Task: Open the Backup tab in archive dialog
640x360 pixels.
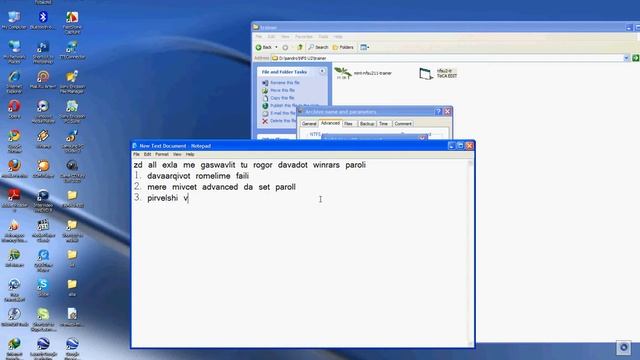Action: [x=367, y=124]
